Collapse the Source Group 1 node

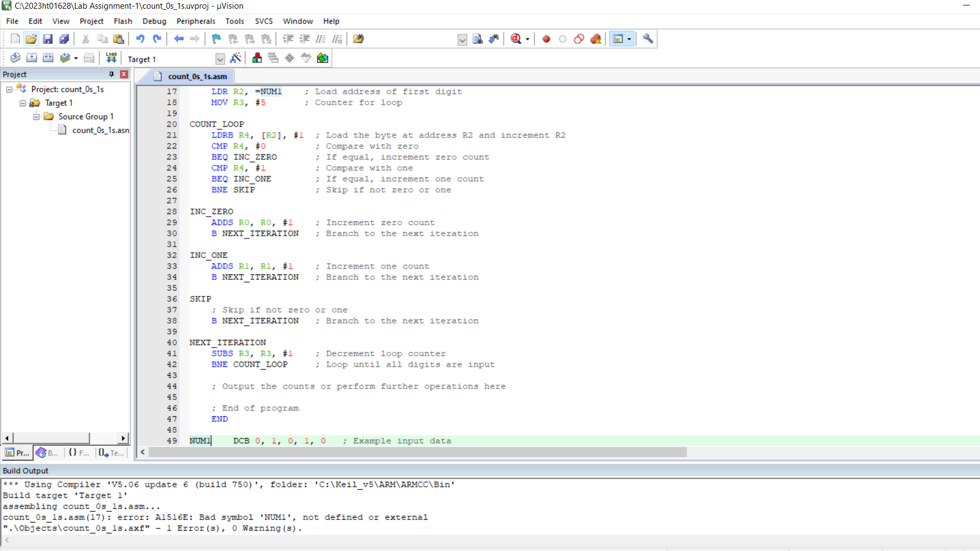tap(36, 116)
